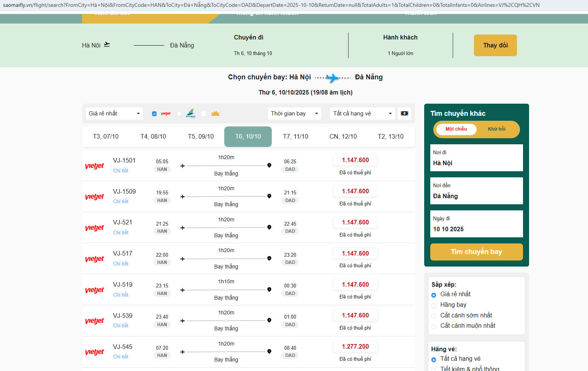
Task: Select the 1.147.600 price for VJ-521
Action: 355,223
